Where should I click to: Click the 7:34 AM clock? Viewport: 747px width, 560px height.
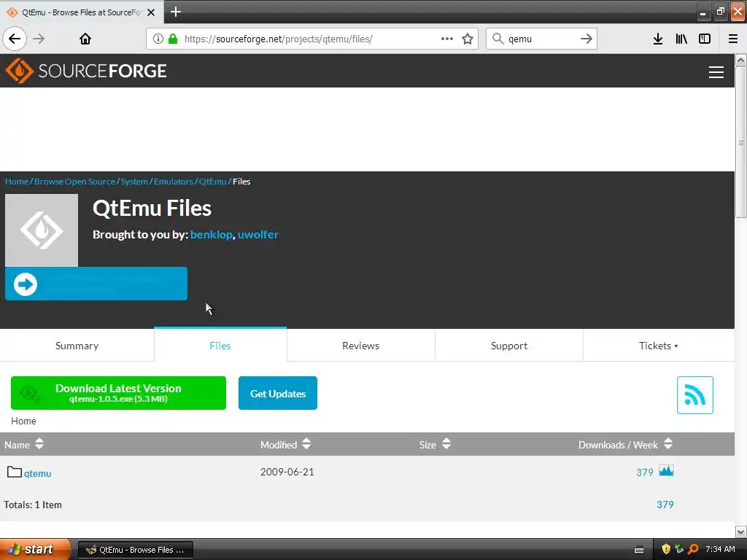pos(720,549)
